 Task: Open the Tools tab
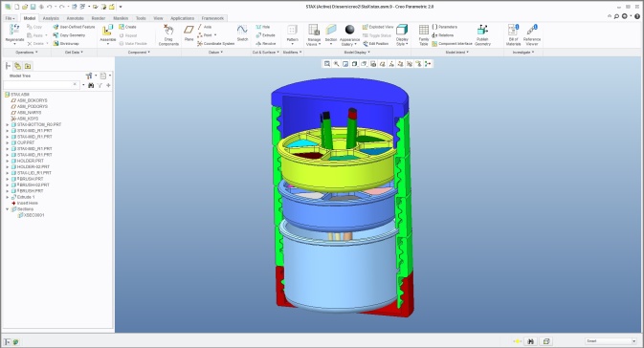tap(141, 18)
